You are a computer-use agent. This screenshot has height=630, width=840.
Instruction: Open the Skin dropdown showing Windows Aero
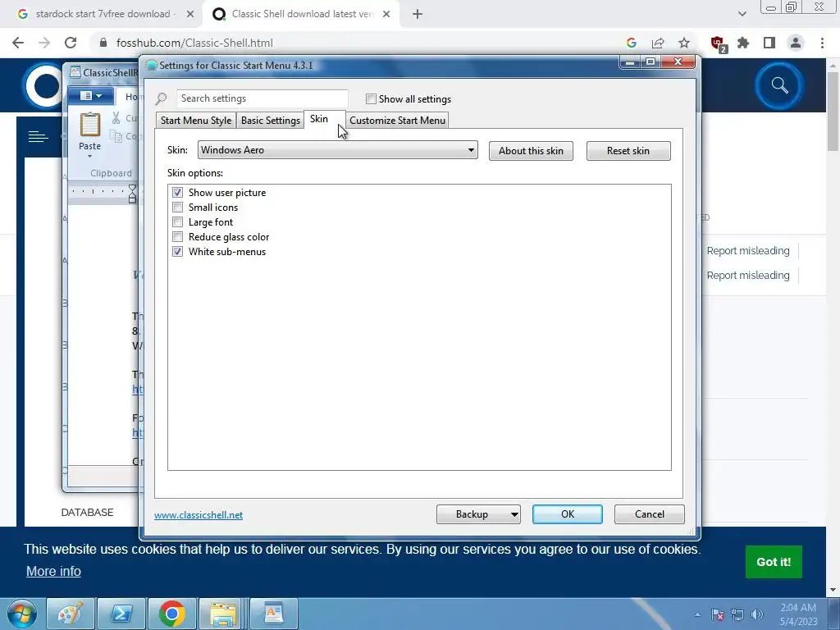pyautogui.click(x=337, y=150)
